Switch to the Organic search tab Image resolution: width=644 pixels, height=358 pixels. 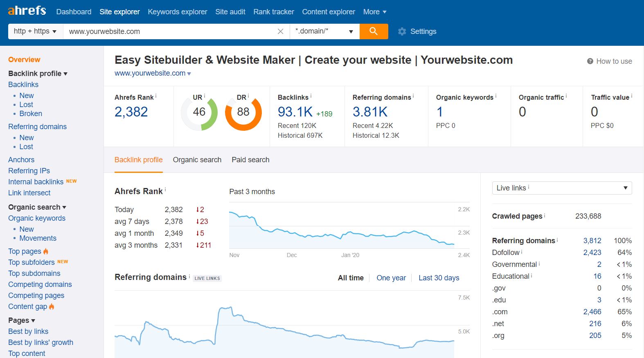click(x=197, y=160)
